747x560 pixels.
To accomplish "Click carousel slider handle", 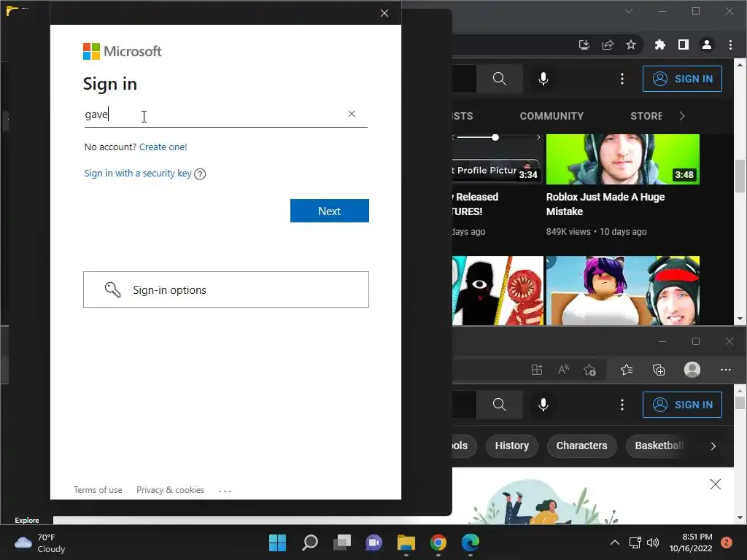I will 495,137.
